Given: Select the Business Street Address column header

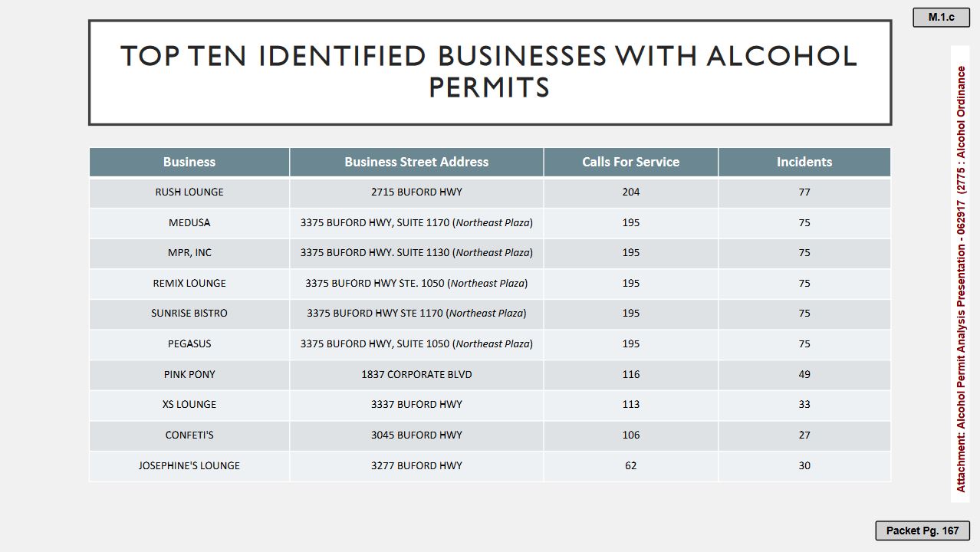Looking at the screenshot, I should [x=416, y=162].
